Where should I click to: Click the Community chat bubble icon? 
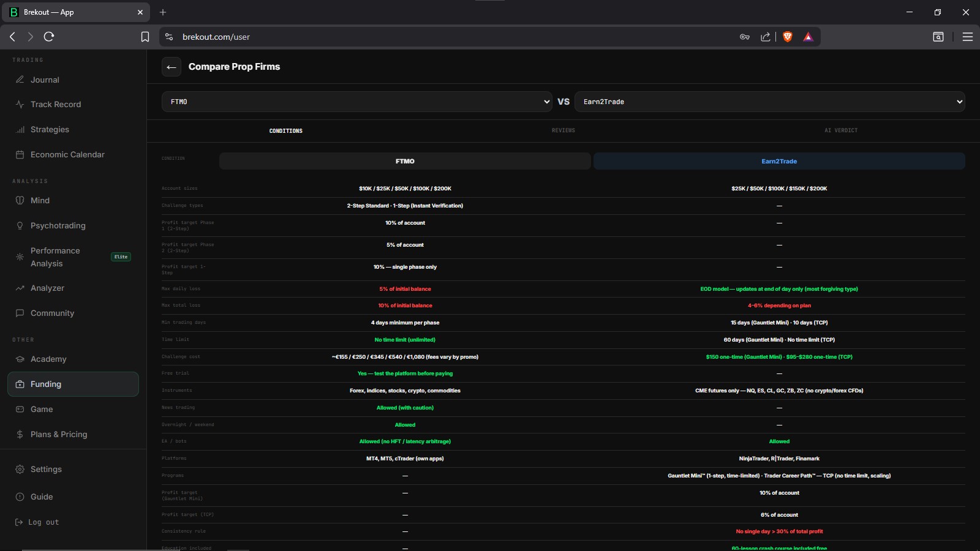20,313
